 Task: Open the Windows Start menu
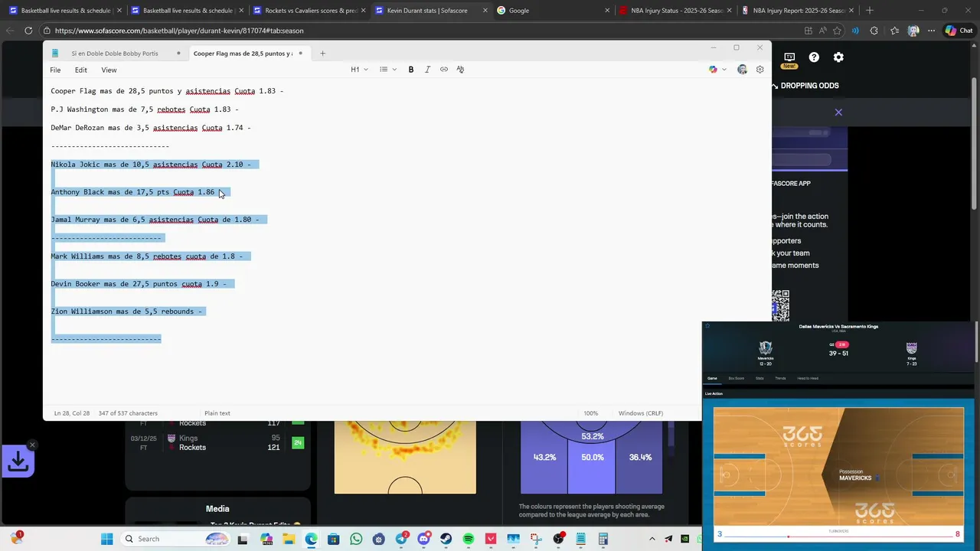(106, 539)
